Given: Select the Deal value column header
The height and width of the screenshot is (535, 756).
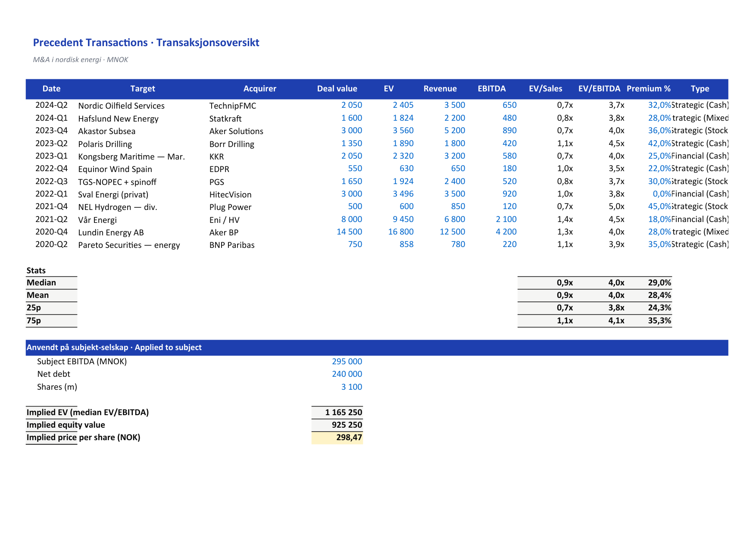Looking at the screenshot, I should point(337,89).
